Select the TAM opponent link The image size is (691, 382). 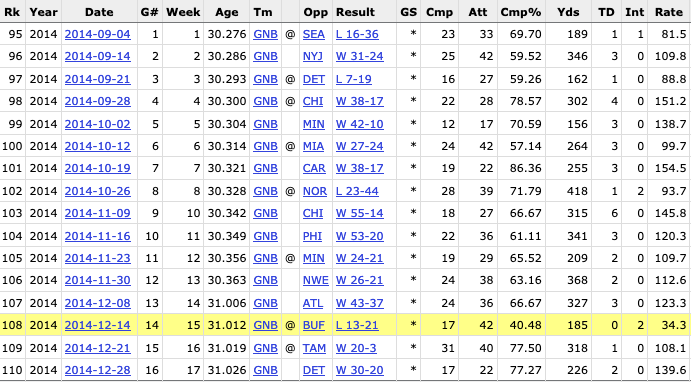click(x=314, y=348)
